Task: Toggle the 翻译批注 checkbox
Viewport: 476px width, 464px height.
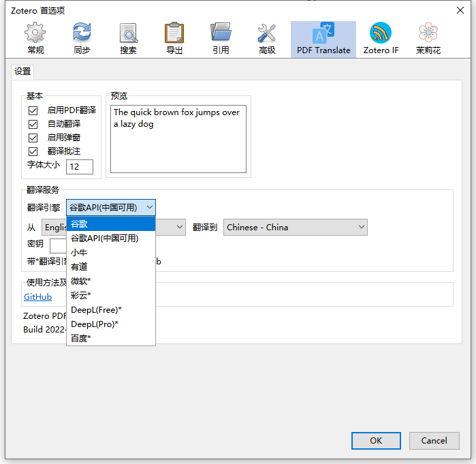Action: (33, 151)
